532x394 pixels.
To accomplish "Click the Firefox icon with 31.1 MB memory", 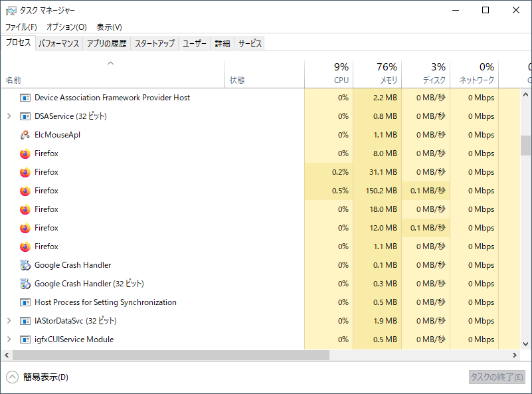I will tap(25, 172).
